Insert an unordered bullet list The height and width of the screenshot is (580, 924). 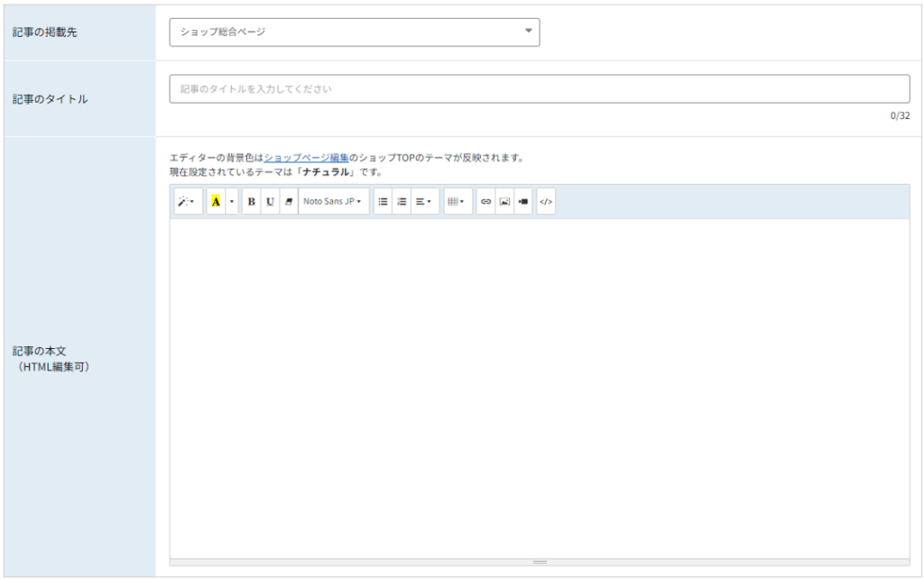point(383,201)
